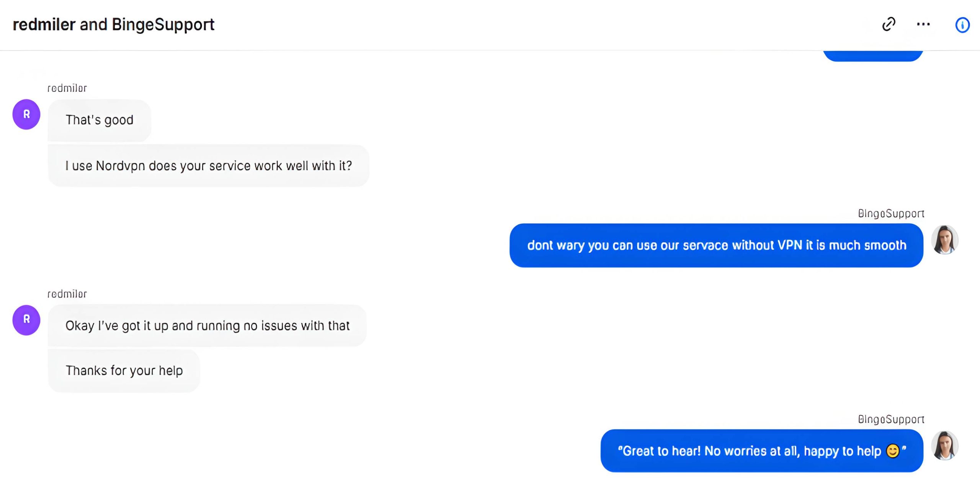Viewport: 980px width, 490px height.
Task: Open the three-dots more options menu
Action: click(x=923, y=24)
